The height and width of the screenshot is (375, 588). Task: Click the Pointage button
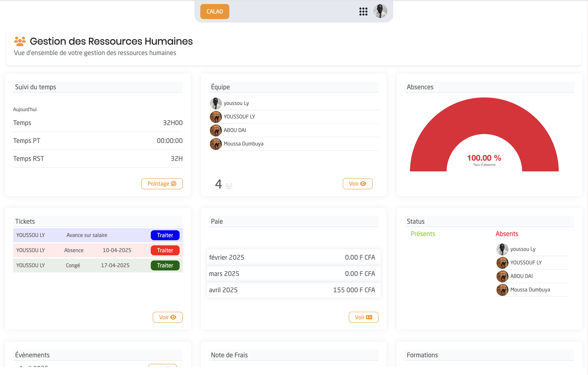(x=162, y=184)
